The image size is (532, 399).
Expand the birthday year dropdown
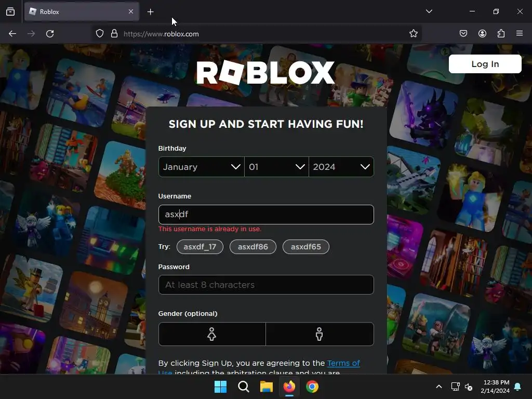tap(341, 167)
